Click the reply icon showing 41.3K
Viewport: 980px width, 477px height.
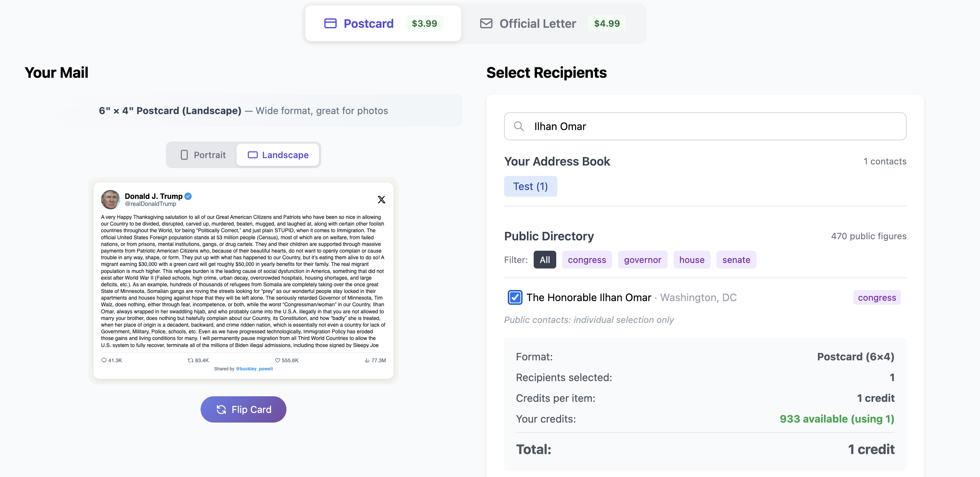click(104, 360)
